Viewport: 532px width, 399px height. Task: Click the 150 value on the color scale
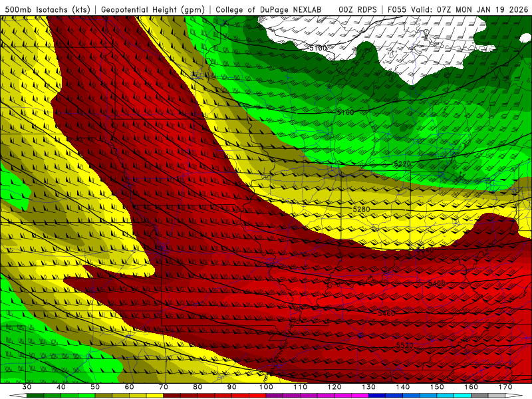coord(437,387)
